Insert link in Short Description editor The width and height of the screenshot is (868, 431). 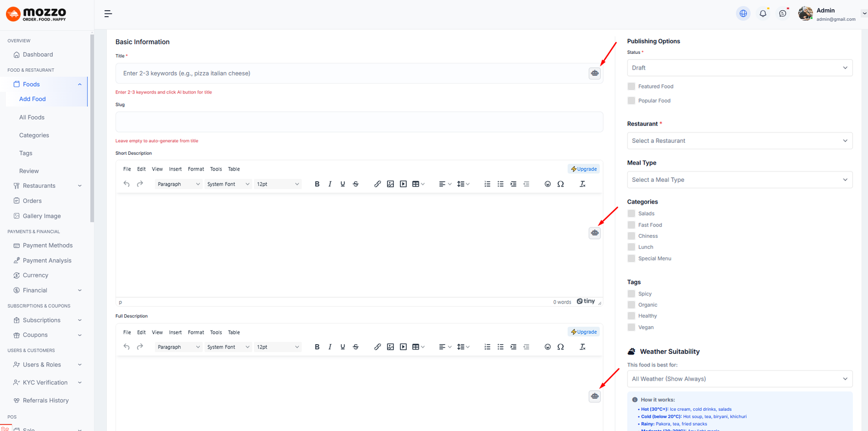pos(377,184)
